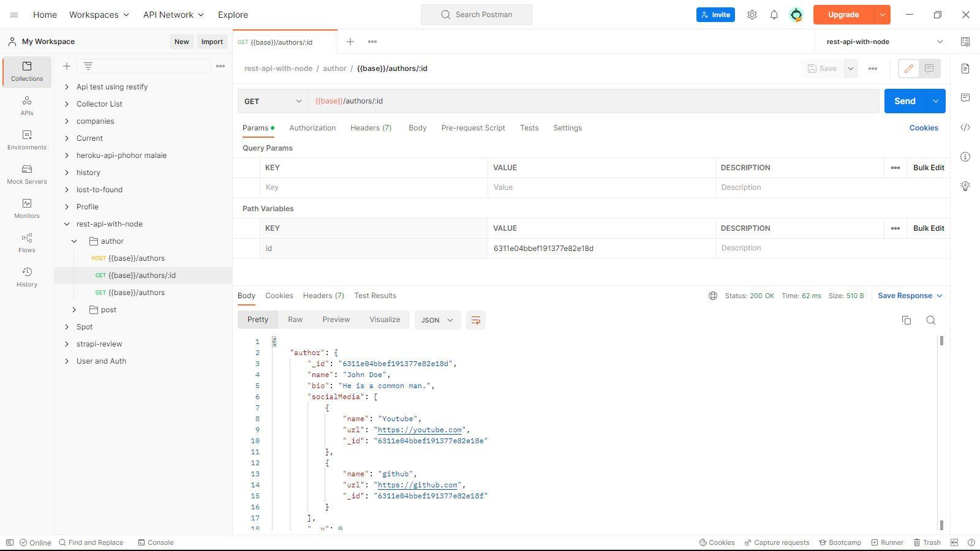Open the code snippet icon

pyautogui.click(x=965, y=127)
